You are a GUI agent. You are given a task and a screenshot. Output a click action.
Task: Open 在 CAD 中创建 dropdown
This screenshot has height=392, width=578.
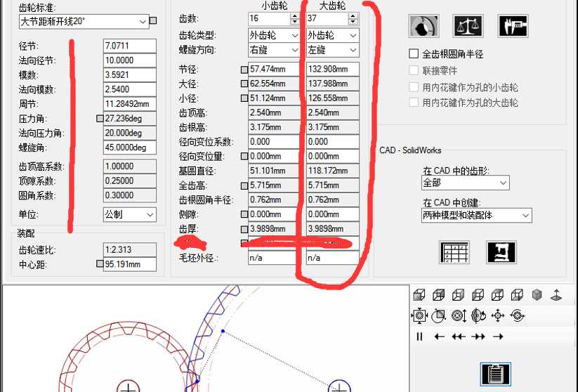click(477, 216)
